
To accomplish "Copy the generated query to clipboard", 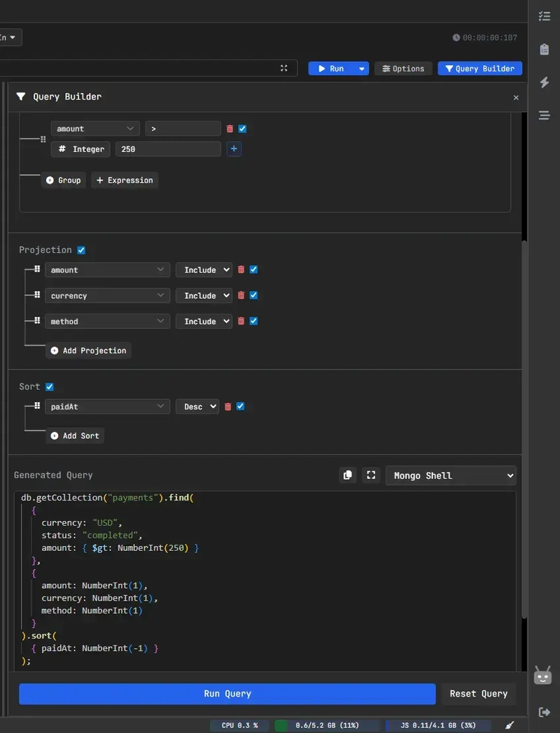I will [x=347, y=475].
